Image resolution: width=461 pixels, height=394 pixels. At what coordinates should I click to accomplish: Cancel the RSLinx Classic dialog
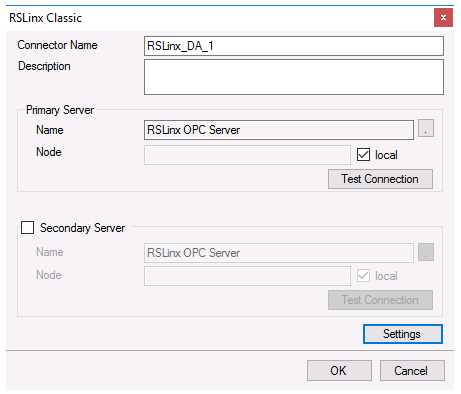click(x=412, y=370)
